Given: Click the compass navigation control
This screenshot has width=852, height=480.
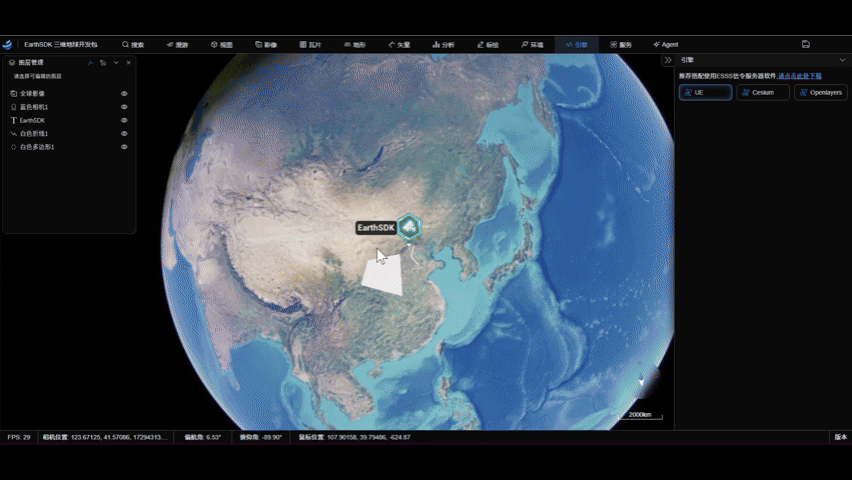Looking at the screenshot, I should [x=647, y=382].
